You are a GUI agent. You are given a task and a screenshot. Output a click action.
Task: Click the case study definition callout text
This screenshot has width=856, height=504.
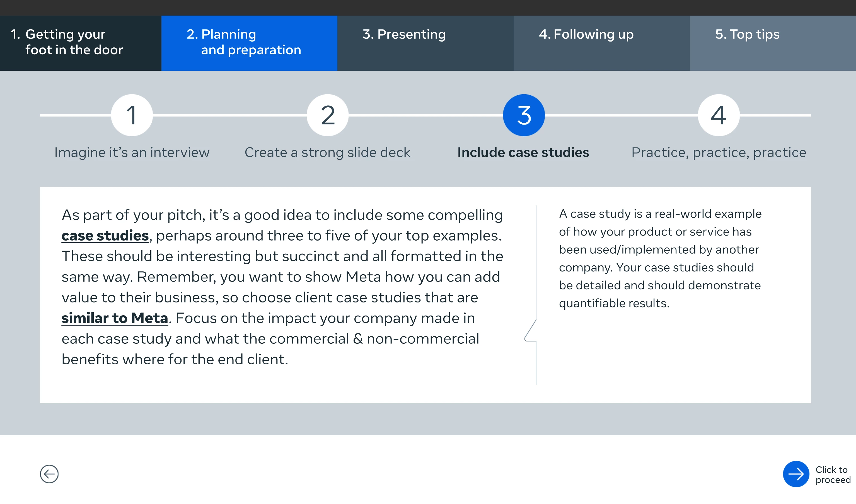[x=660, y=258]
